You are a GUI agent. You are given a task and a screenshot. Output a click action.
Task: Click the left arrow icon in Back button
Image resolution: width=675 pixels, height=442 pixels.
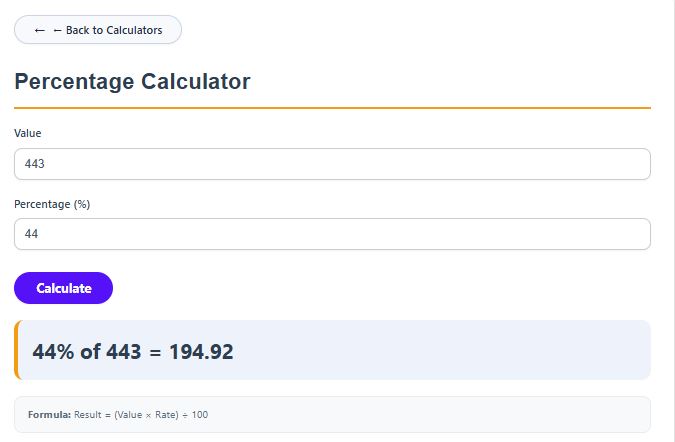(39, 30)
